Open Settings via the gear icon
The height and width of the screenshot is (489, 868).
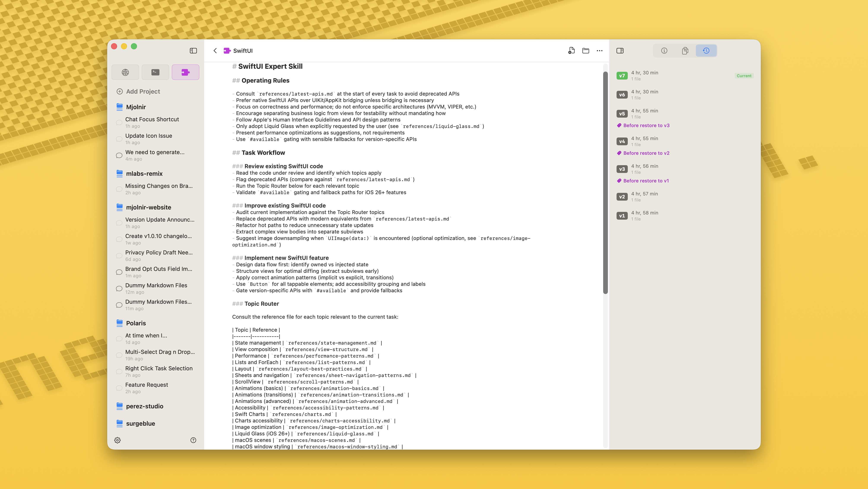(x=118, y=440)
